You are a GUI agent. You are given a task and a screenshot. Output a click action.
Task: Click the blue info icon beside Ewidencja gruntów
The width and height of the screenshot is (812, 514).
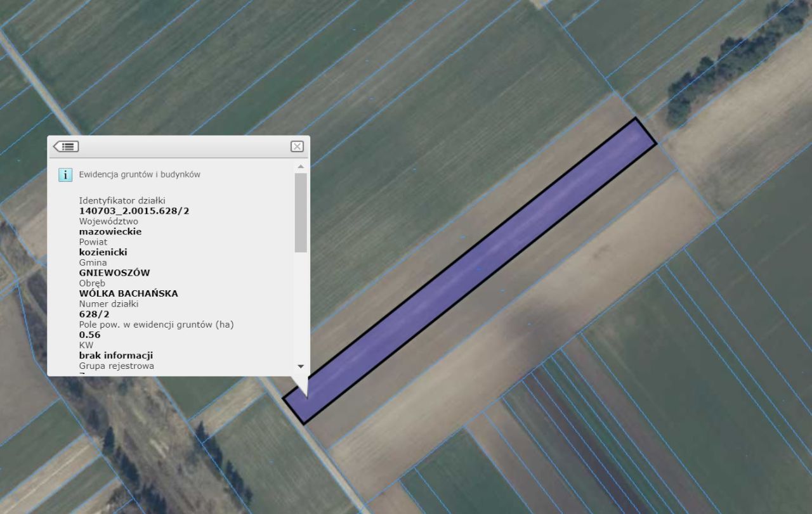tap(65, 174)
